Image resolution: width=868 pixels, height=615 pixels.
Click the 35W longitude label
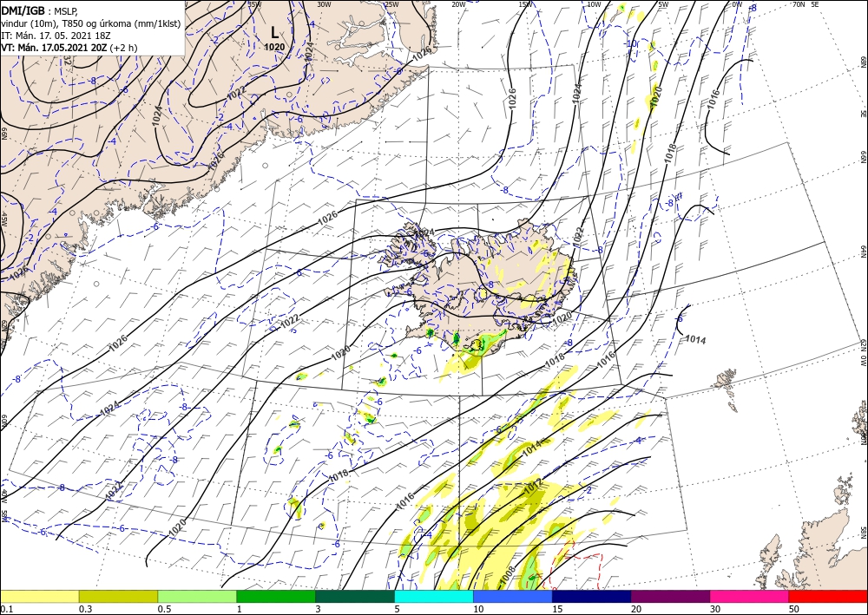pos(254,3)
